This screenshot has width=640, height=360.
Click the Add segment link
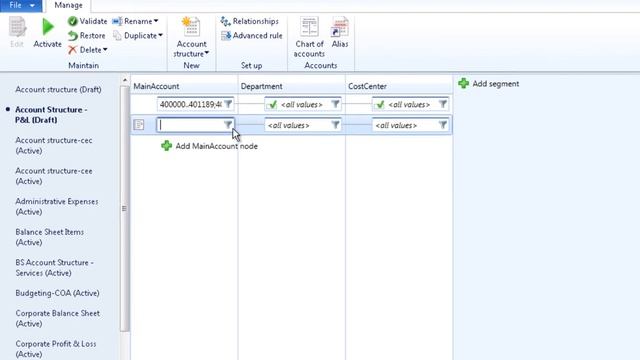click(496, 84)
